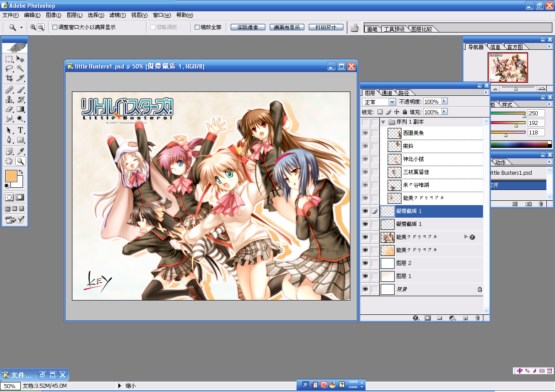
Task: Switch to Quick Mask mode
Action: [x=20, y=197]
